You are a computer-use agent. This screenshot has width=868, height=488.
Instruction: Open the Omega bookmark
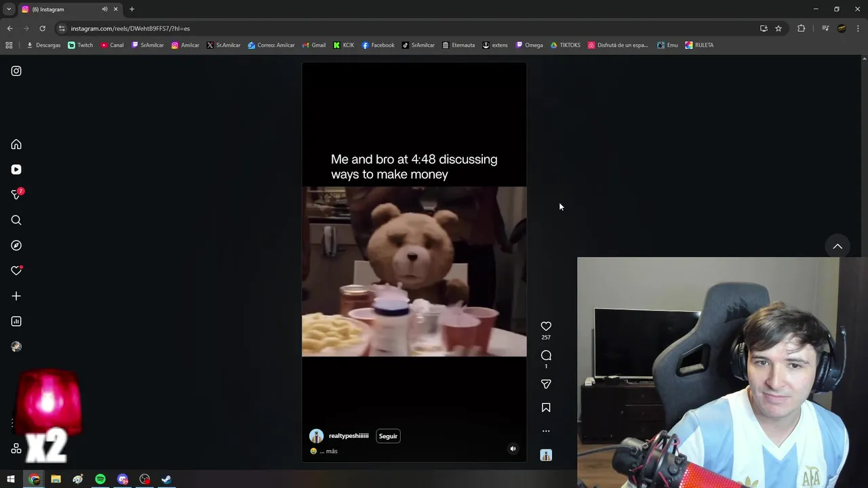[529, 45]
